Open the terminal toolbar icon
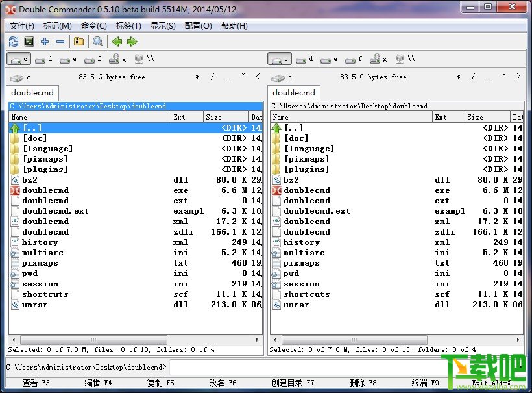 [x=29, y=42]
